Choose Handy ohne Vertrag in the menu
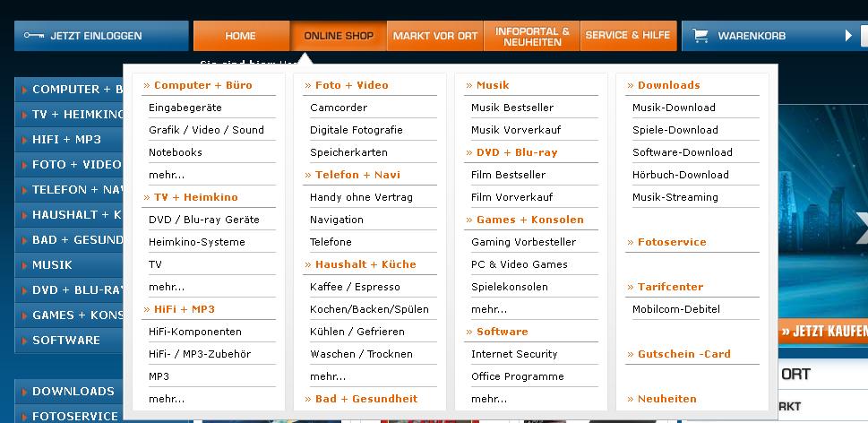This screenshot has height=423, width=868. pyautogui.click(x=361, y=197)
